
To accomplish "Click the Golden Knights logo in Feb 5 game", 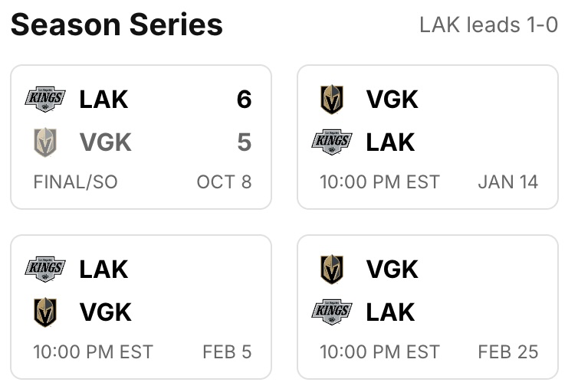I will tap(45, 312).
